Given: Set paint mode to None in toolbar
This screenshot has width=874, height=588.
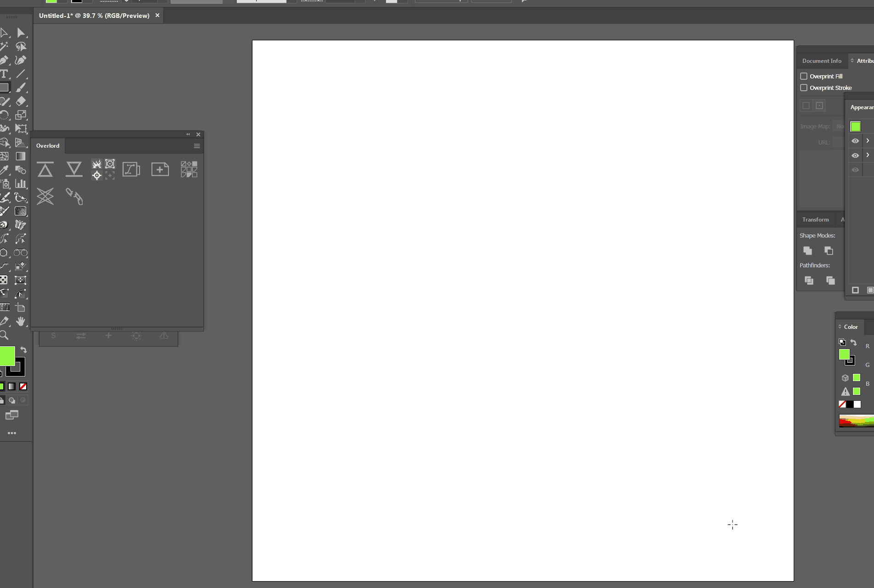Looking at the screenshot, I should click(x=23, y=387).
